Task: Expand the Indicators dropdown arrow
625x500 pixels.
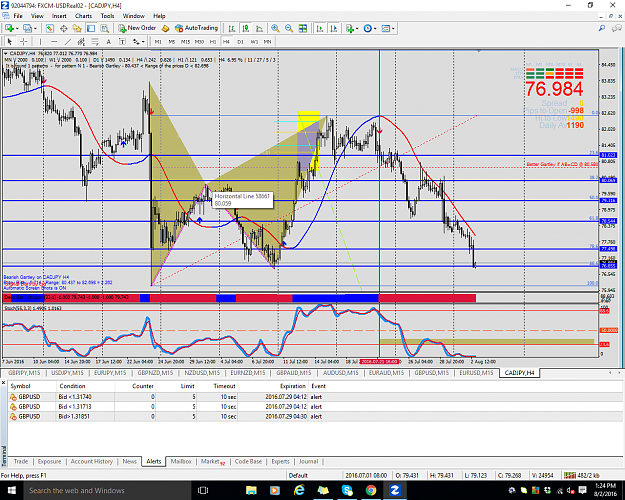Action: 357,29
